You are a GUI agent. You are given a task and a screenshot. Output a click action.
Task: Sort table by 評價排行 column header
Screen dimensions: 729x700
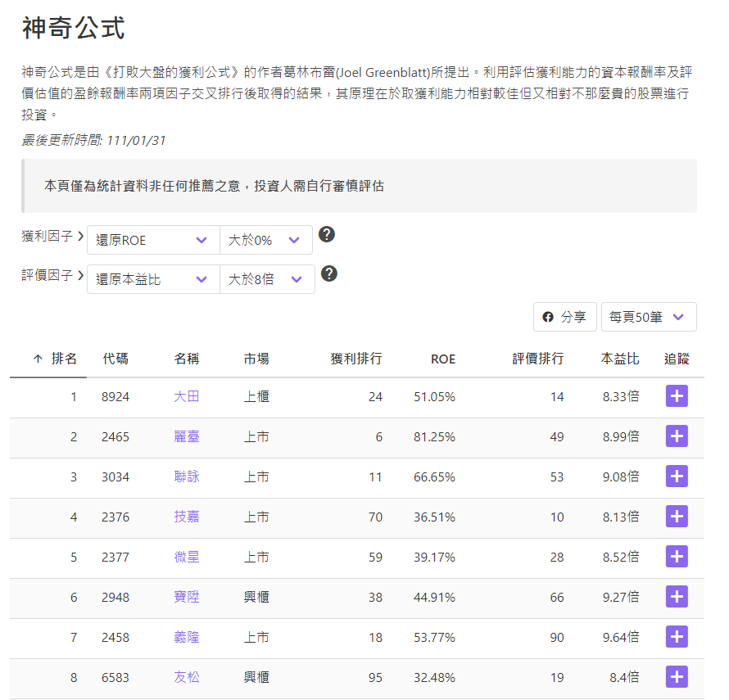(538, 359)
